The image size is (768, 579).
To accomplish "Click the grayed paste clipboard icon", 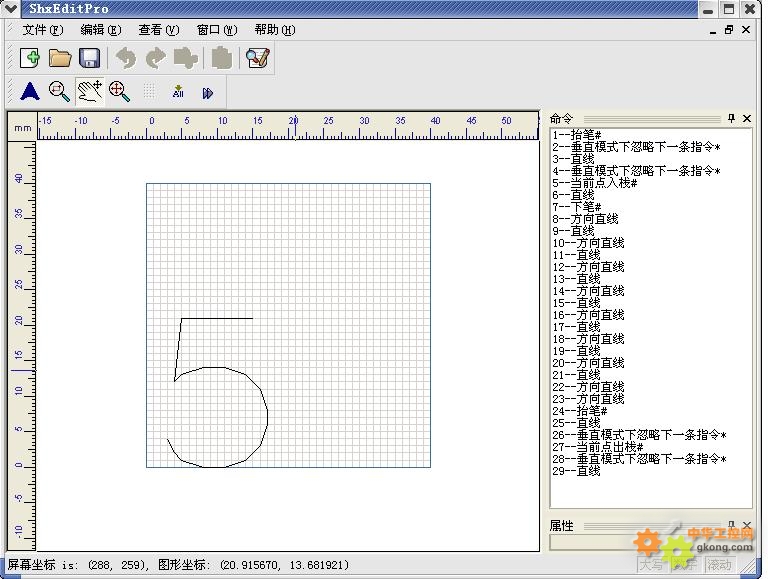I will pyautogui.click(x=221, y=58).
